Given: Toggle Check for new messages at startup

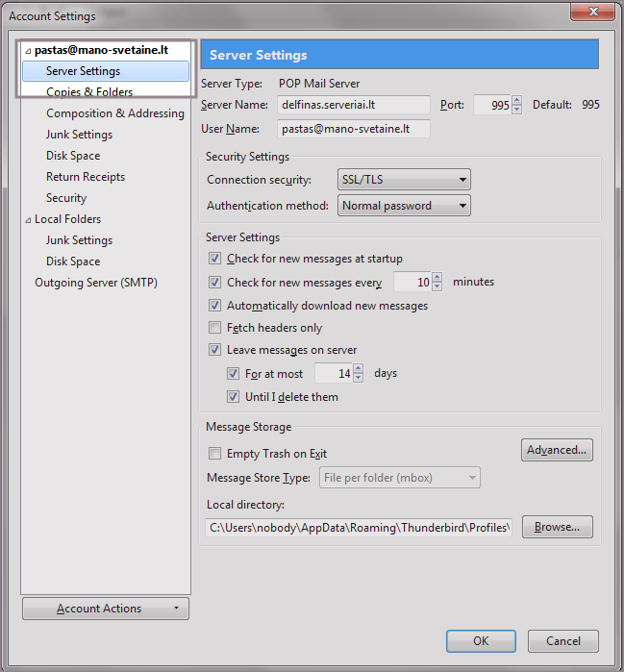Looking at the screenshot, I should 215,259.
